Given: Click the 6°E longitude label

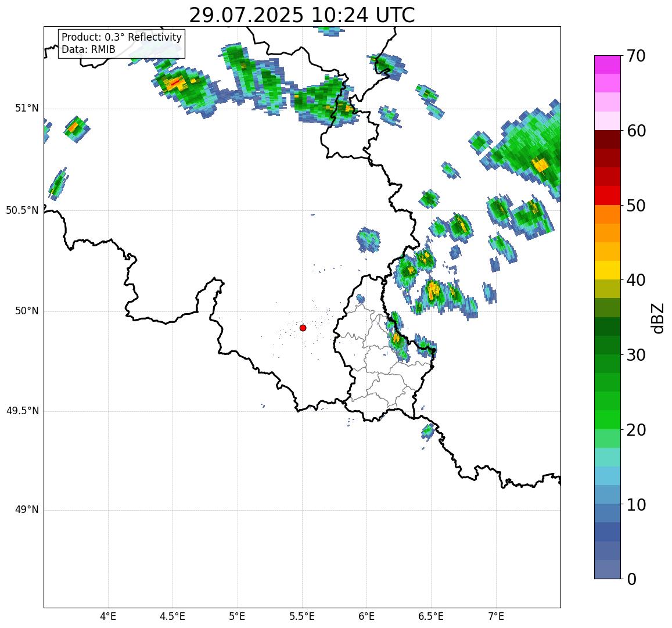Looking at the screenshot, I should (366, 616).
